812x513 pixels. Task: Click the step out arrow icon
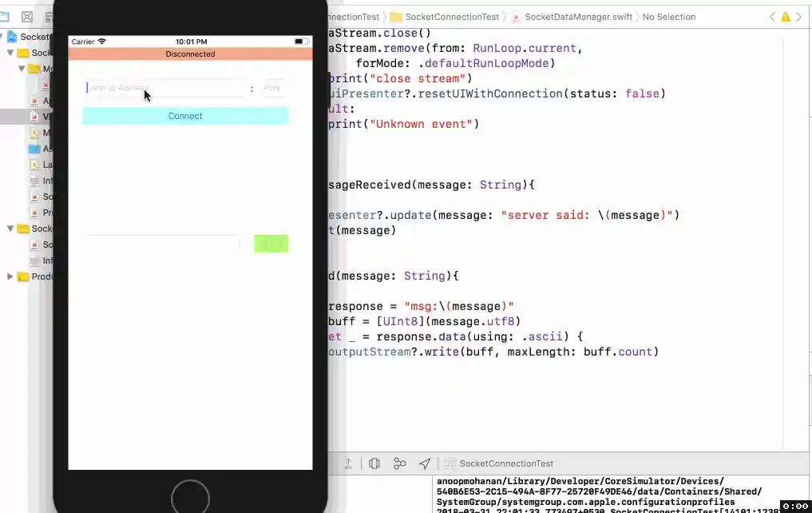tap(348, 463)
